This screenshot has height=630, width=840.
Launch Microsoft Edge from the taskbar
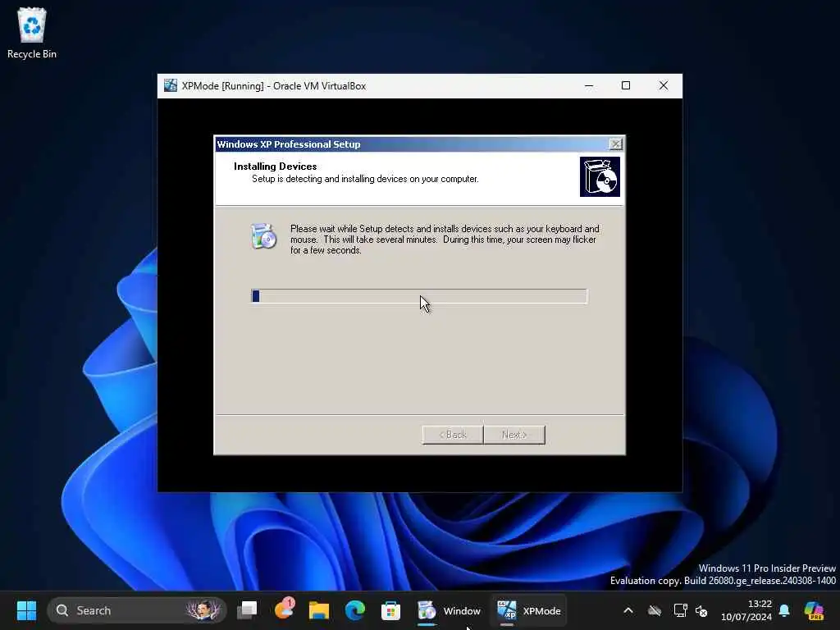point(354,610)
